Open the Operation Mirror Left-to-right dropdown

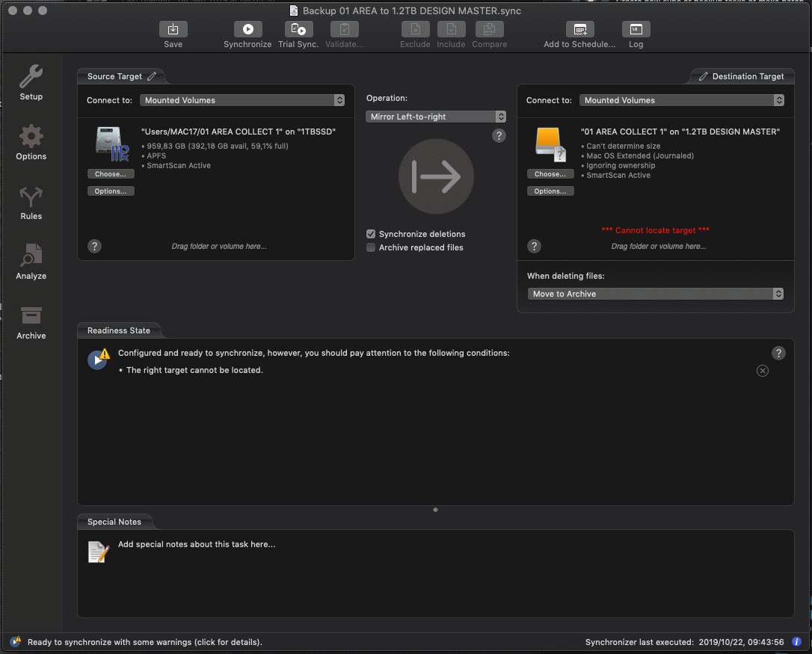[x=436, y=117]
